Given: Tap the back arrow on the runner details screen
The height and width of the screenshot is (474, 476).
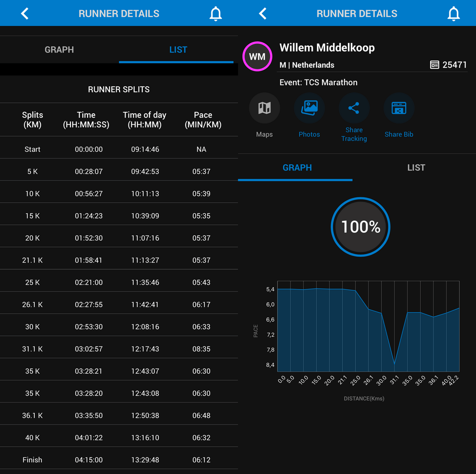Looking at the screenshot, I should click(262, 13).
